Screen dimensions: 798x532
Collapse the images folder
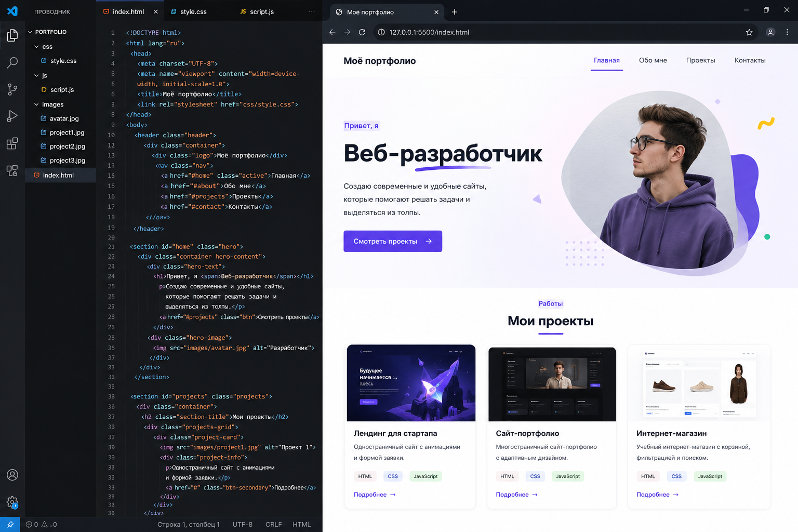coord(36,104)
